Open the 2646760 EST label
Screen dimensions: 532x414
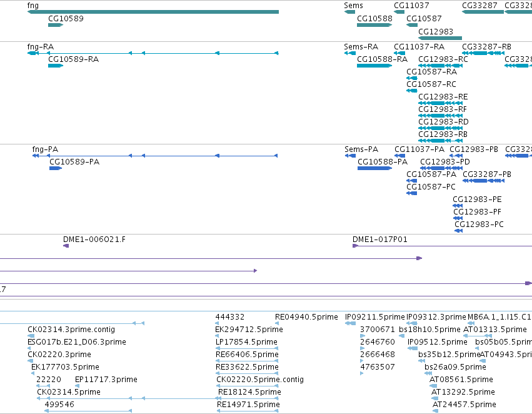(x=378, y=342)
